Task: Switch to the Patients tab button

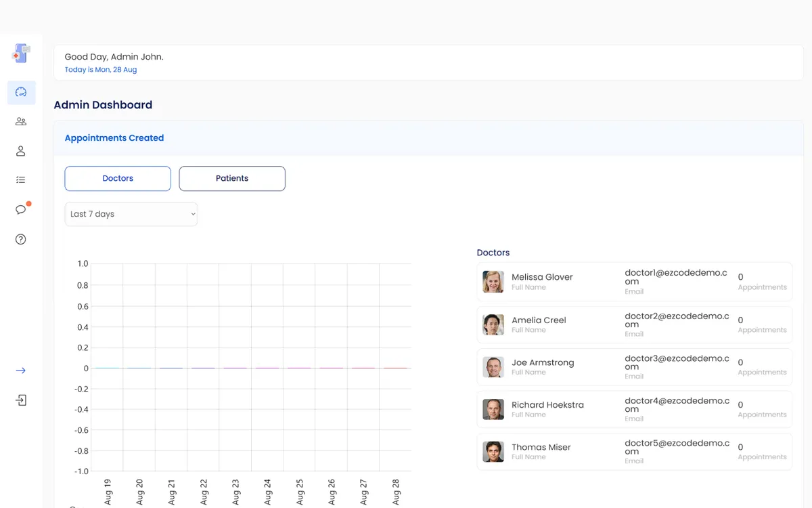Action: [x=232, y=179]
